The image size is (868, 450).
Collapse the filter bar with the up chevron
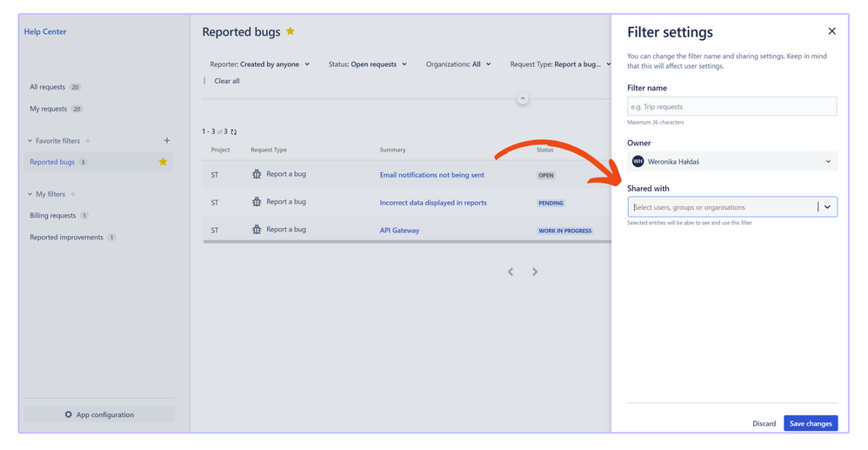(x=523, y=98)
